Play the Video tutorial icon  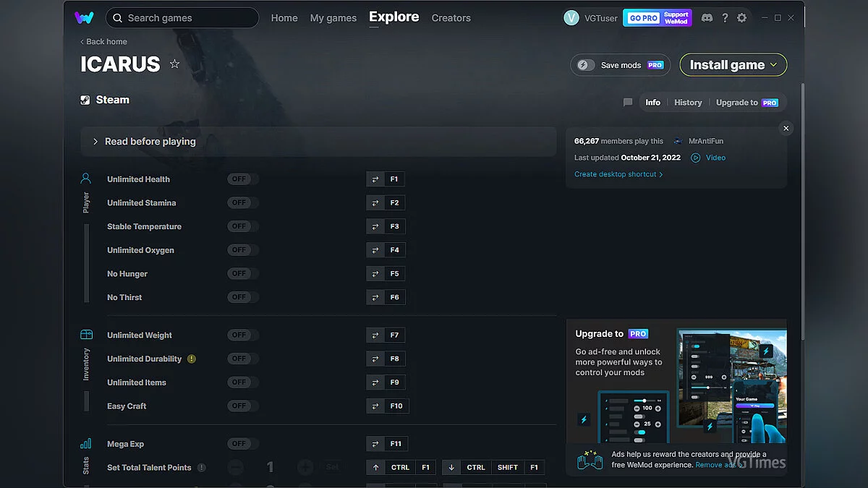pos(696,158)
